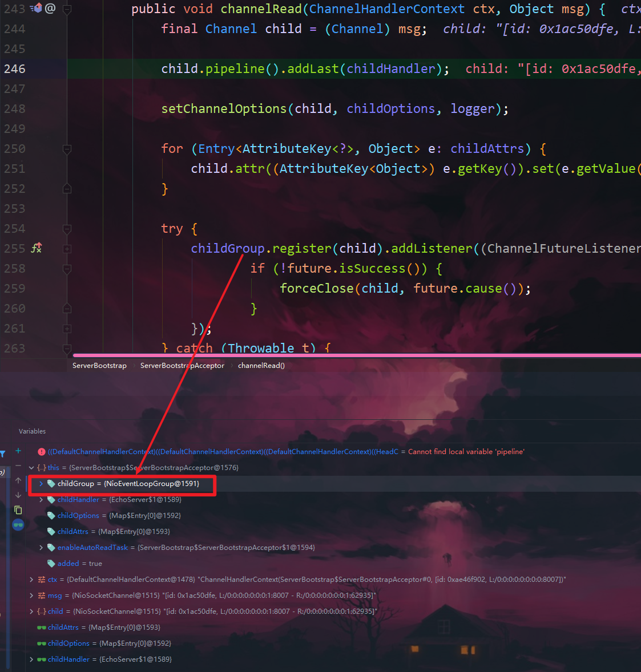
Task: Click the addLast call on line 246
Action: (x=313, y=69)
